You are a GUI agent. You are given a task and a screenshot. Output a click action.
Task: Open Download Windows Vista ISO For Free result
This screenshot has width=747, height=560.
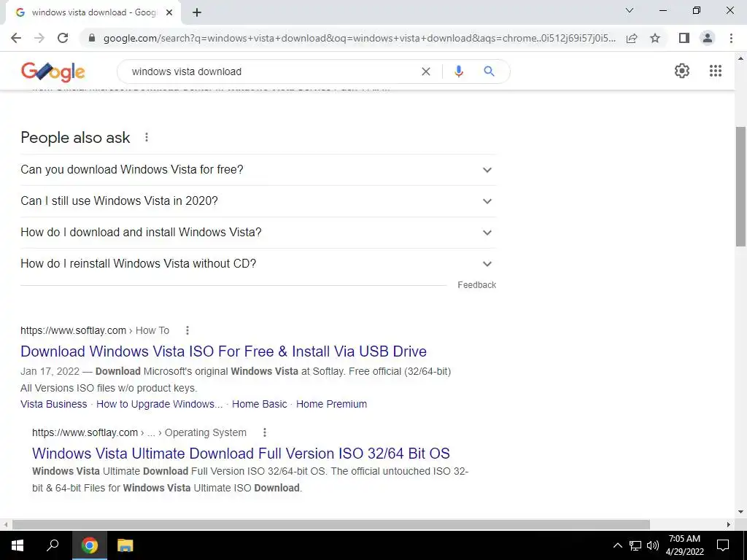(223, 351)
